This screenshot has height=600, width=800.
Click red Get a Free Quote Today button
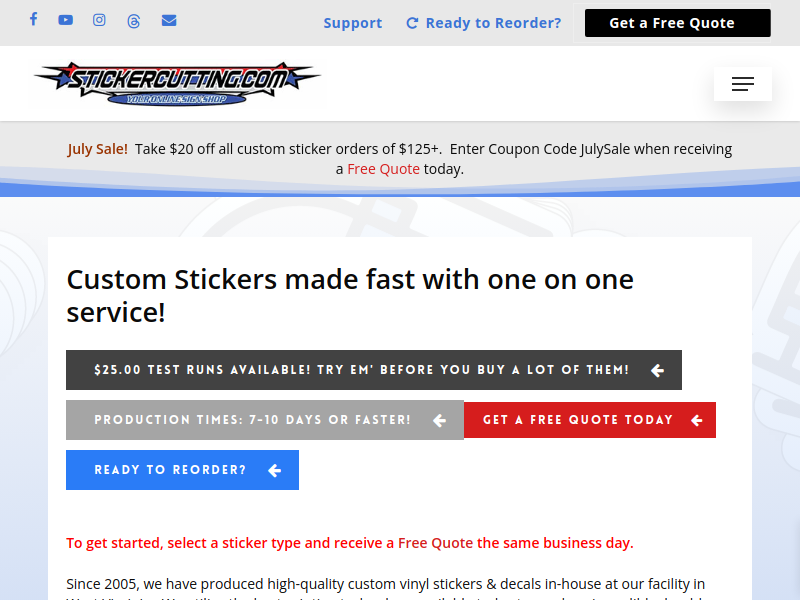[x=590, y=420]
